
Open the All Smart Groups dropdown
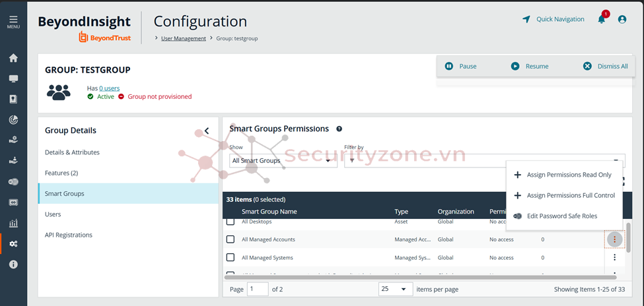283,160
